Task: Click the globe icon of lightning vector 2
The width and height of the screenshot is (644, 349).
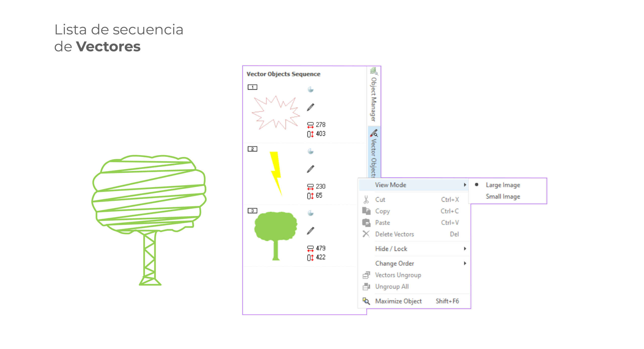Action: [x=310, y=151]
